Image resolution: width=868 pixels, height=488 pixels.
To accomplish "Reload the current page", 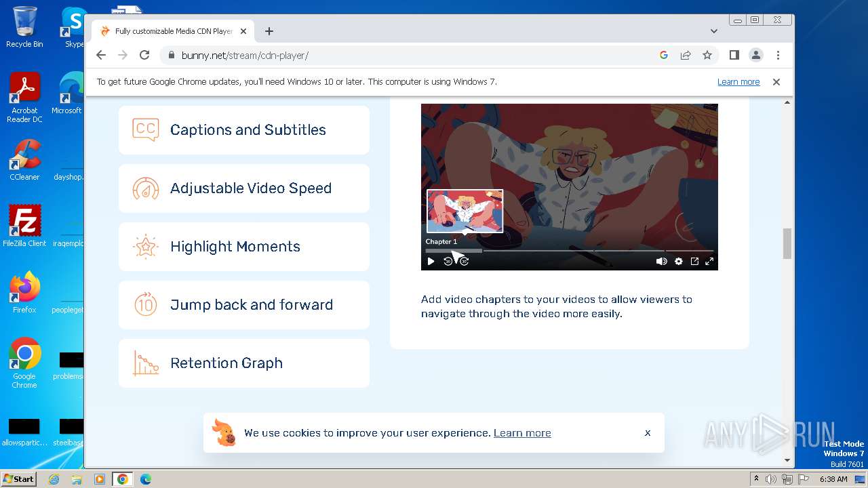I will tap(144, 55).
